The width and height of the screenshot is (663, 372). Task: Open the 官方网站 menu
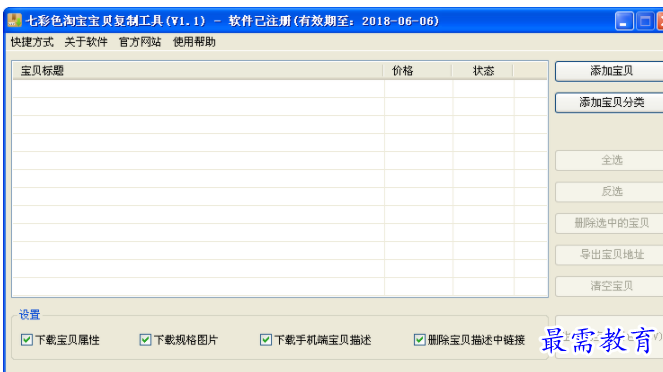140,42
